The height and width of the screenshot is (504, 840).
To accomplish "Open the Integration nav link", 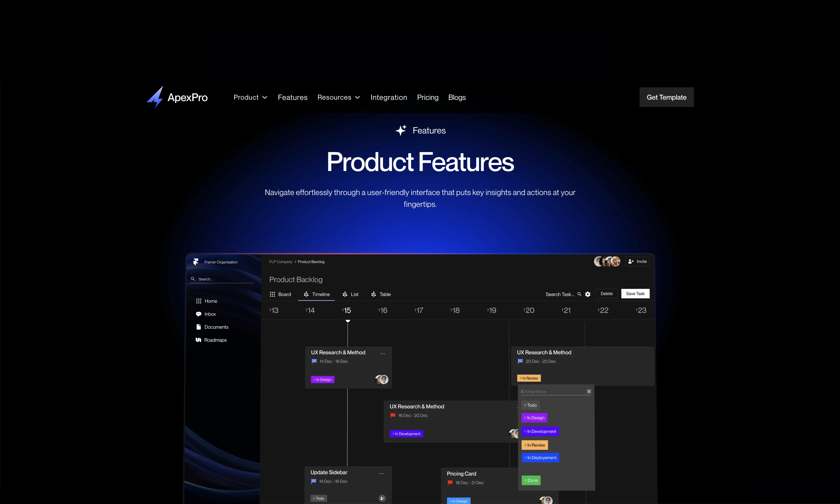I will click(389, 97).
